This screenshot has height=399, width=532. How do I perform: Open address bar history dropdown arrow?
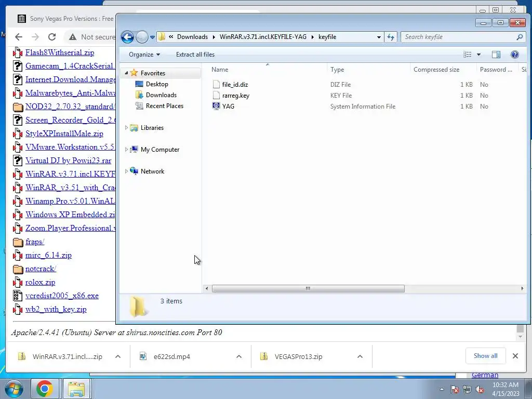(x=379, y=37)
